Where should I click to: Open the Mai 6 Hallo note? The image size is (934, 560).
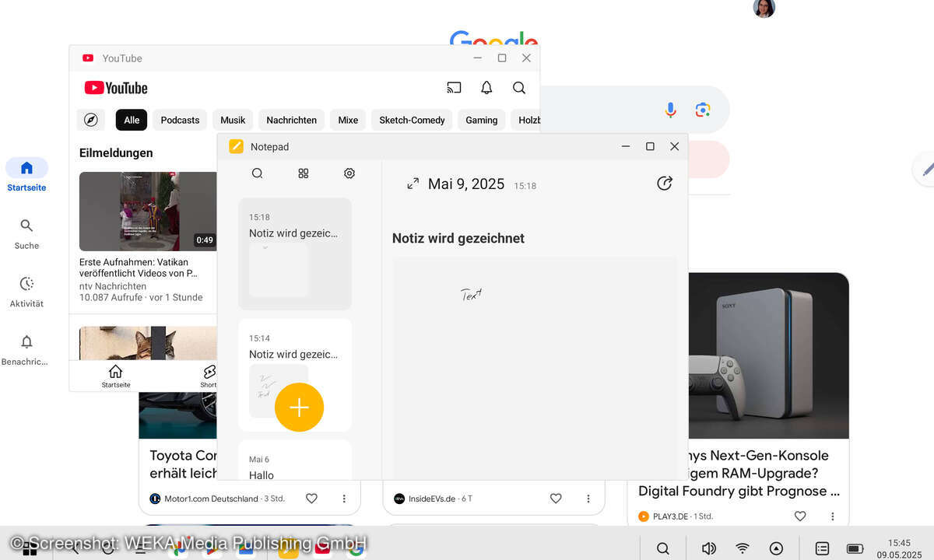pos(295,460)
